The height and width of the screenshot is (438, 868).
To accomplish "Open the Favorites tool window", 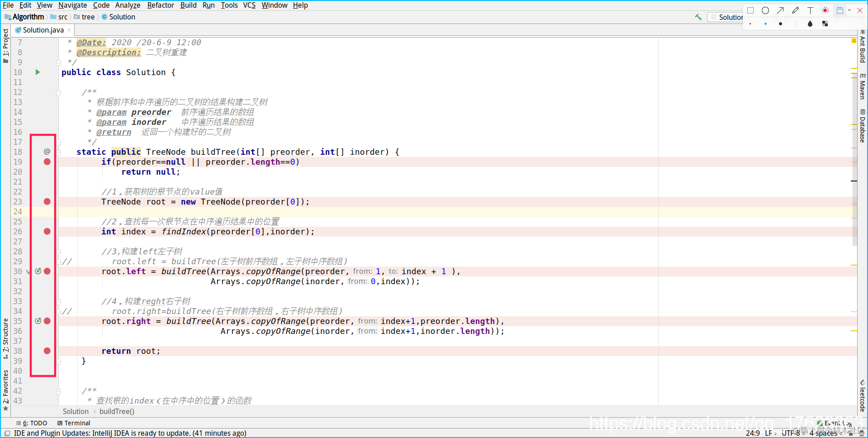I will (x=5, y=390).
